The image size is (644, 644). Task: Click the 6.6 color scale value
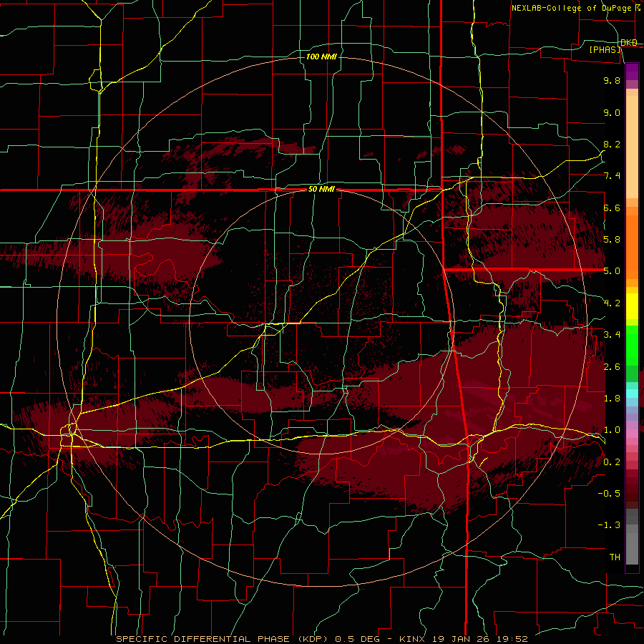[x=612, y=208]
